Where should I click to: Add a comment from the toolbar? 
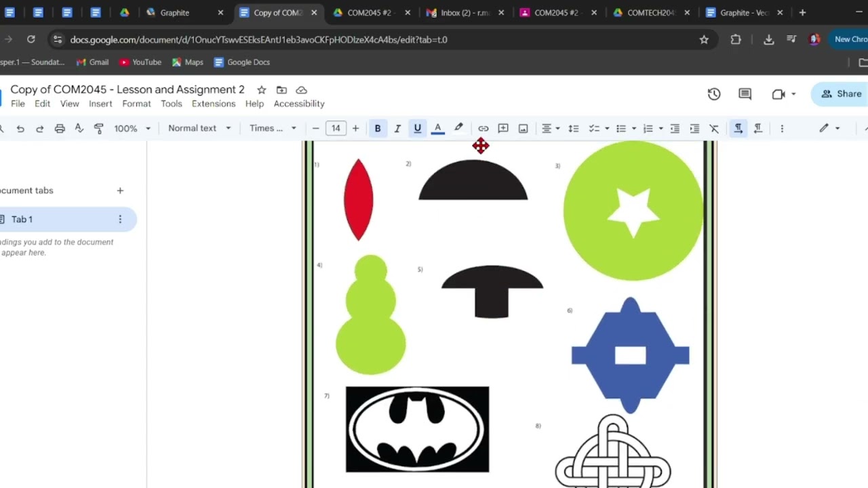(x=503, y=128)
